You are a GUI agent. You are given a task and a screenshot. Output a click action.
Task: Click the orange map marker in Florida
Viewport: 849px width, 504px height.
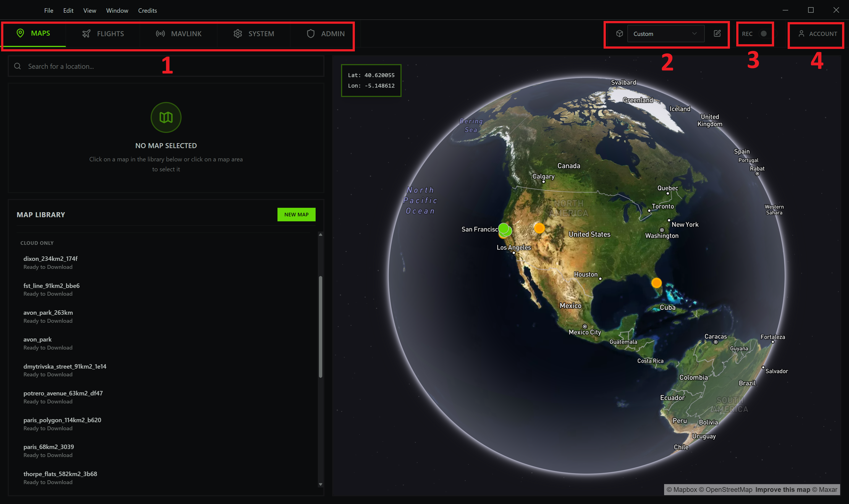point(656,283)
